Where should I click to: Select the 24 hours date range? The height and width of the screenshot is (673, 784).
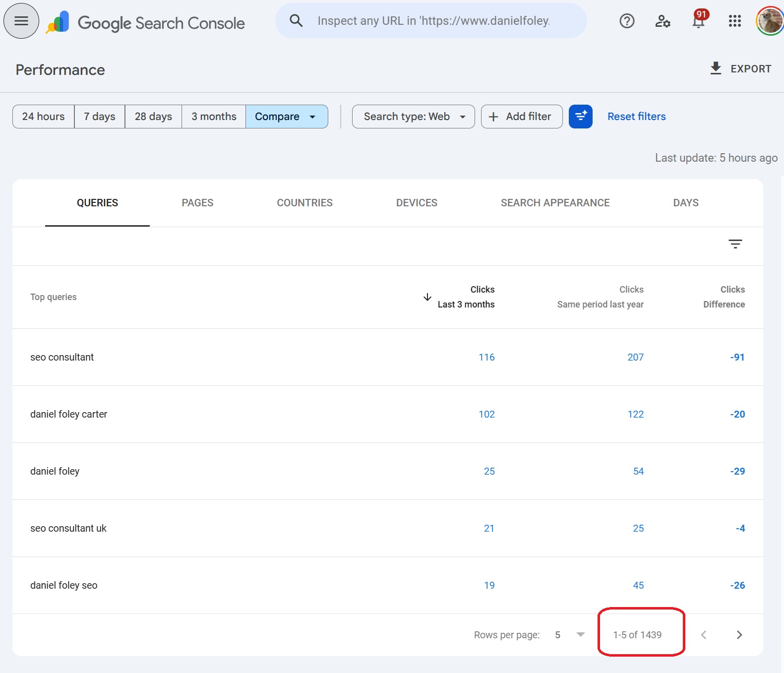[x=44, y=117]
